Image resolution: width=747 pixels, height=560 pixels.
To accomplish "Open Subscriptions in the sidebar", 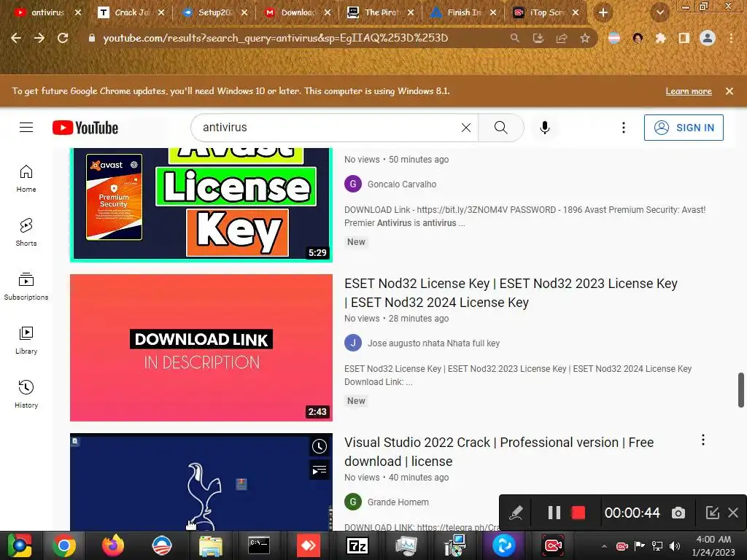I will point(26,286).
